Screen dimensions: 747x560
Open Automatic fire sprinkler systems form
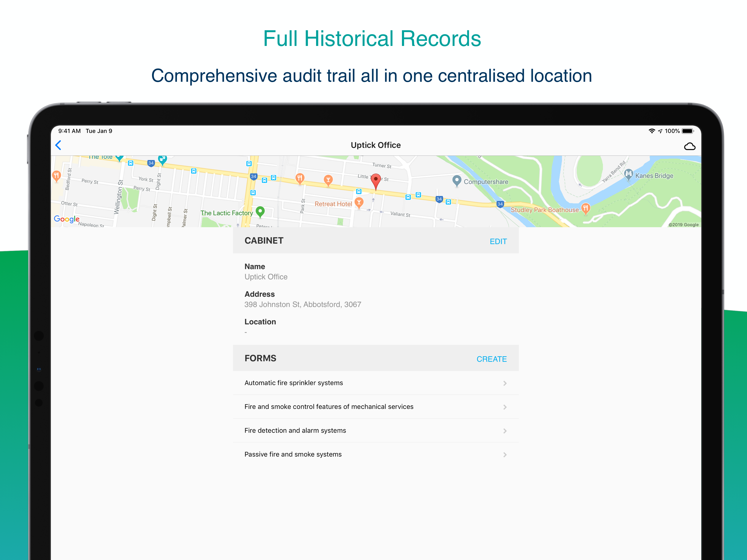(x=375, y=383)
